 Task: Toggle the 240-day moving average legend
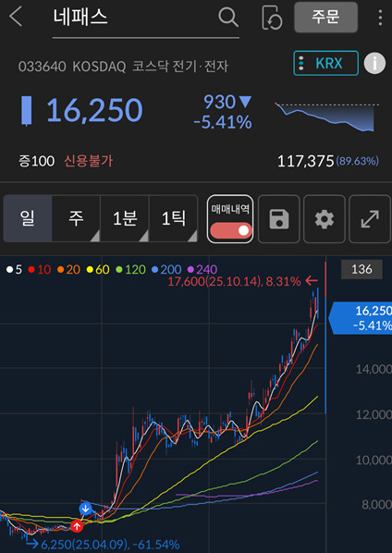point(202,270)
